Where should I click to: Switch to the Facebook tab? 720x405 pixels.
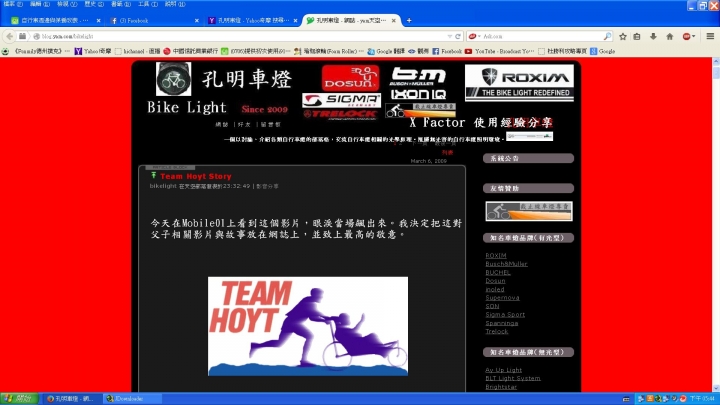(154, 21)
